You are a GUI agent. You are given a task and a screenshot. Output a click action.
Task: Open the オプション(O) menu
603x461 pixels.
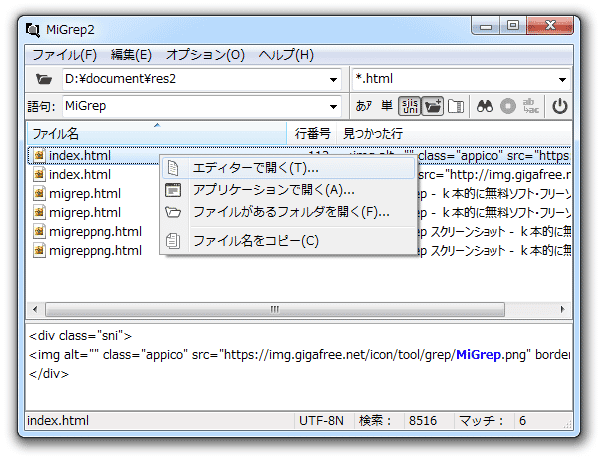(205, 55)
